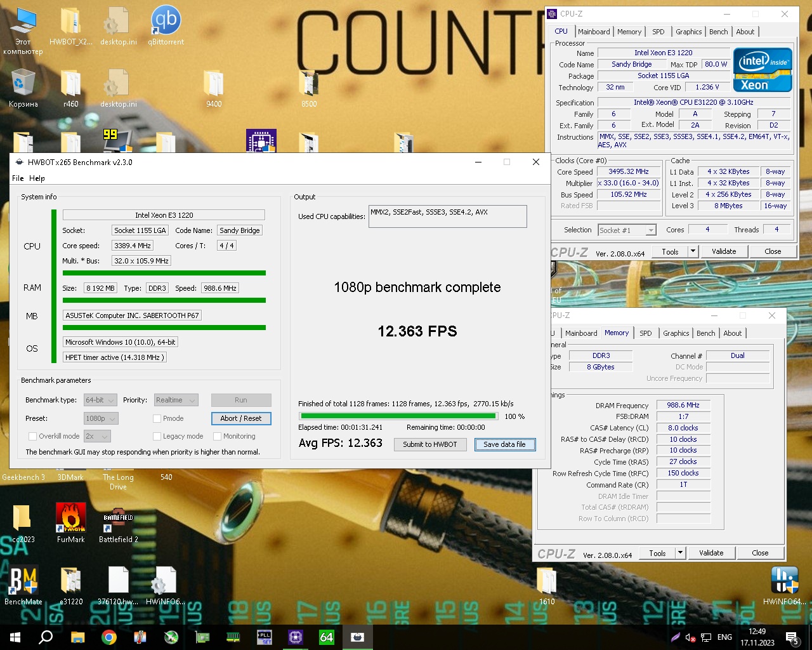Click the Intel Xeon inside logo
The image size is (812, 650).
pos(763,70)
